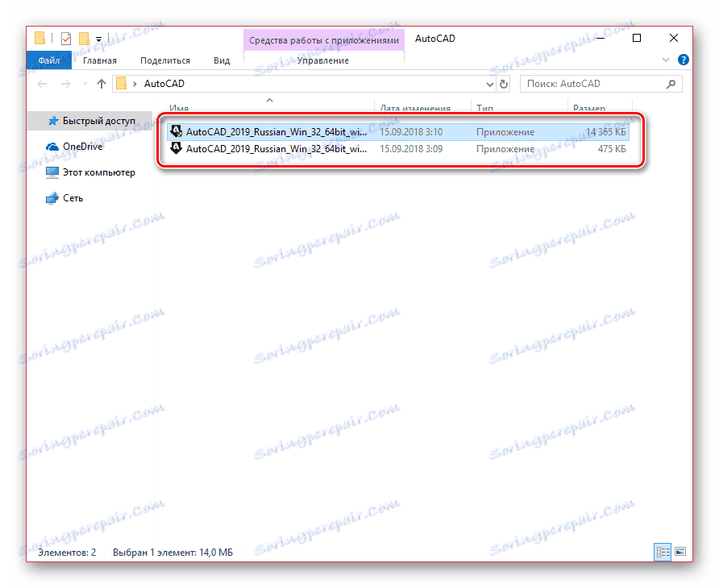Switch to the Поделиться ribbon tab
This screenshot has height=588, width=719.
(165, 60)
